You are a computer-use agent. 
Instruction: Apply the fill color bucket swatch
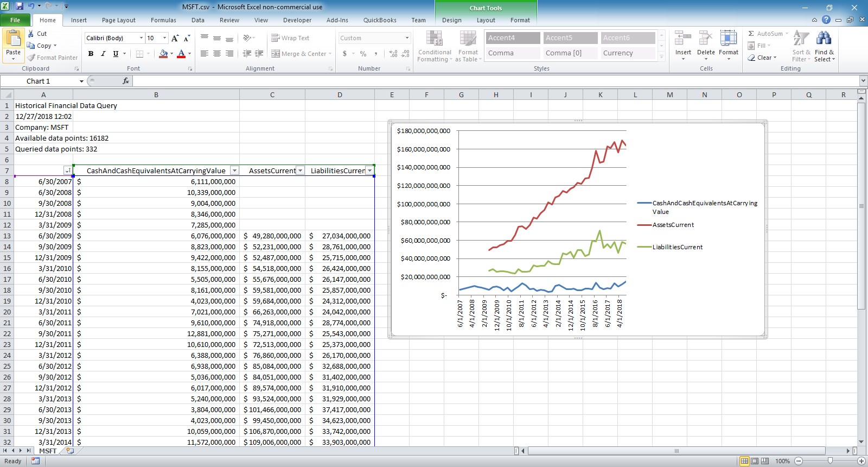coord(163,54)
